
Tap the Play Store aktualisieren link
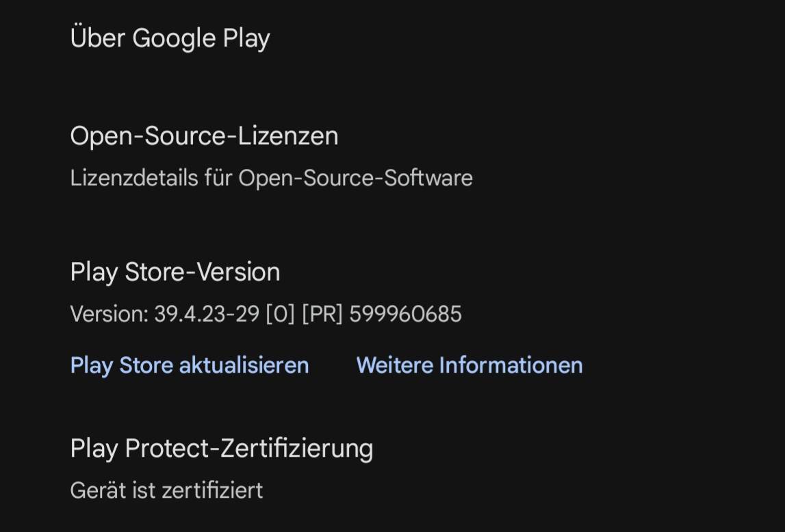[190, 365]
